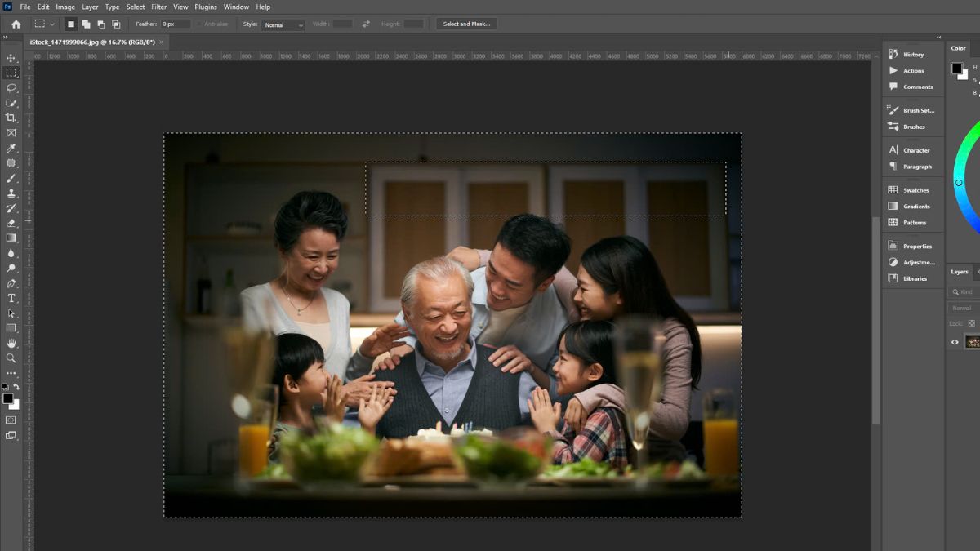The image size is (980, 551).
Task: Select the Eraser tool
Action: pyautogui.click(x=11, y=223)
